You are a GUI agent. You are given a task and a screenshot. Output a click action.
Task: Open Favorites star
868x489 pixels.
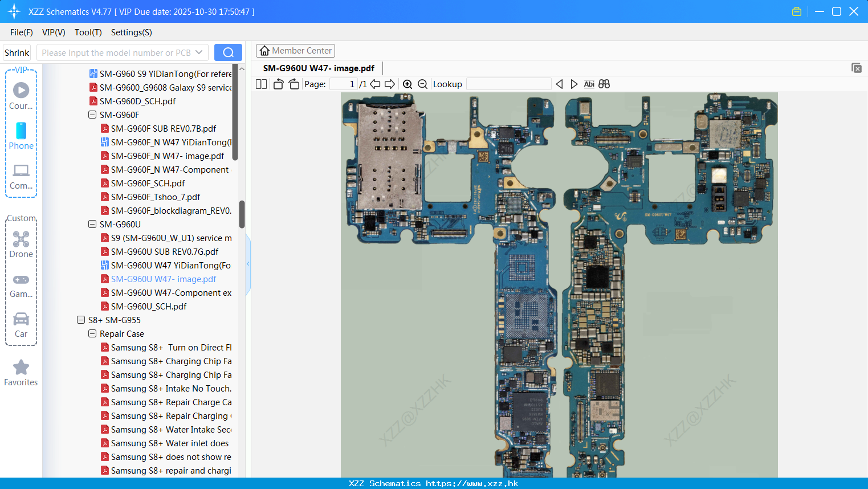pos(21,373)
